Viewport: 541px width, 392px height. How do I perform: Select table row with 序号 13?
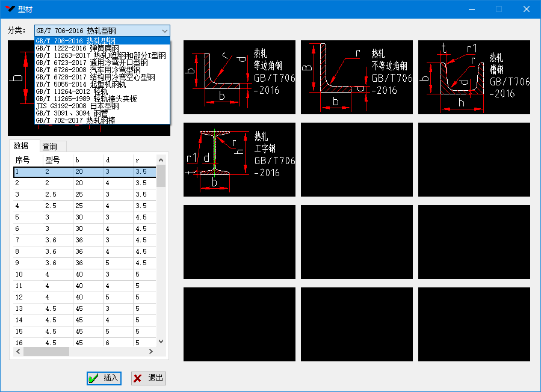(84, 308)
